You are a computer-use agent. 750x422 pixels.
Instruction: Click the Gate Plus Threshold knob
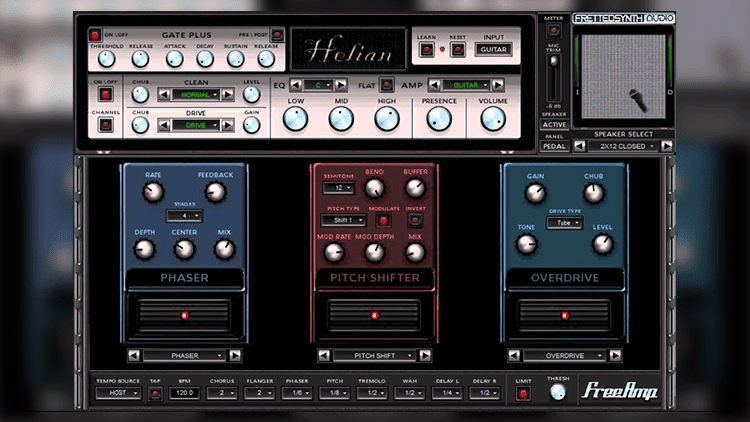click(106, 59)
